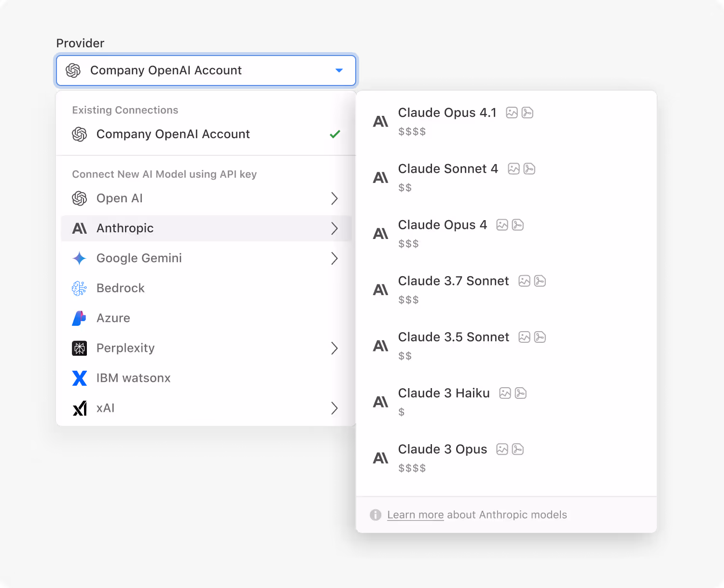This screenshot has height=588, width=724.
Task: Select Claude Opus 4 model
Action: [506, 234]
